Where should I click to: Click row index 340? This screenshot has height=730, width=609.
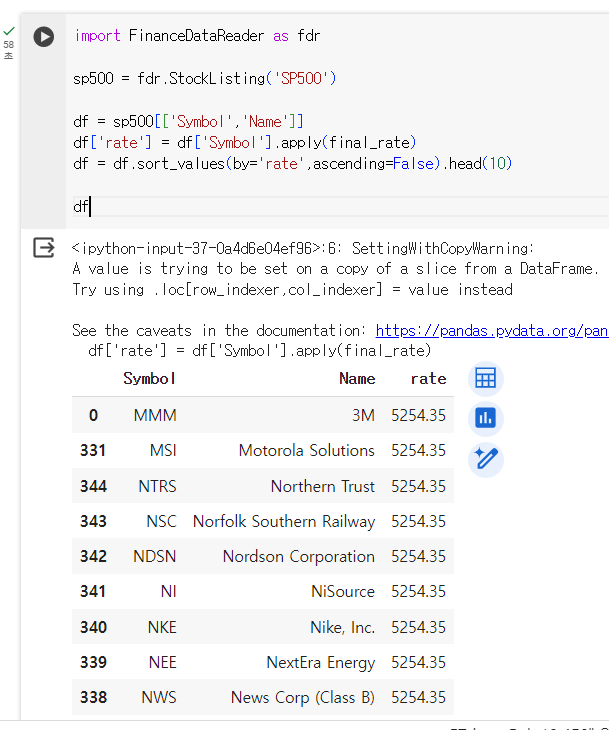tap(93, 628)
